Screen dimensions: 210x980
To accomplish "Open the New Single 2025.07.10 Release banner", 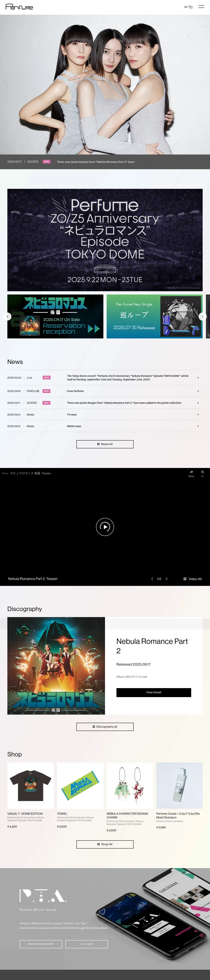I will point(154,317).
